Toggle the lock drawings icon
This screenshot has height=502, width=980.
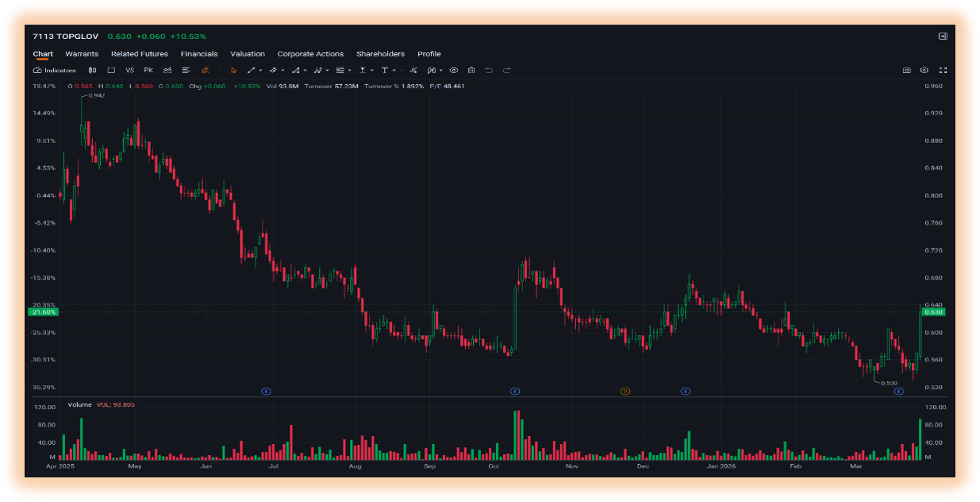(x=471, y=70)
